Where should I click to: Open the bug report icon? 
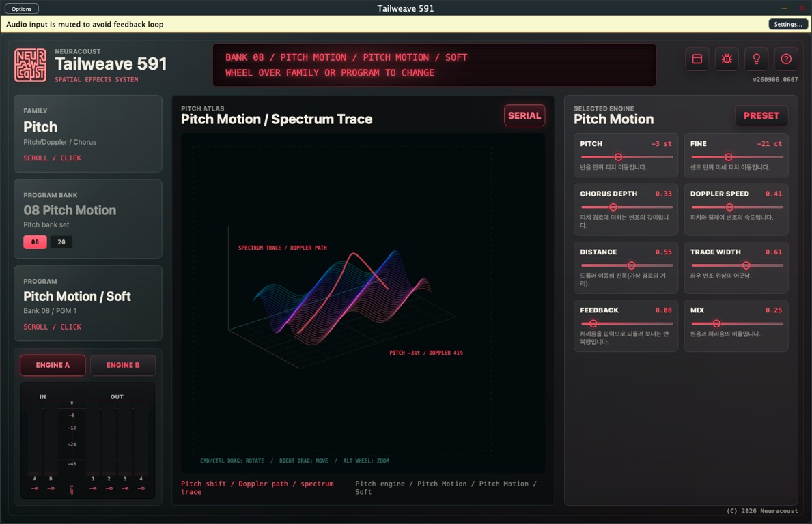point(727,59)
